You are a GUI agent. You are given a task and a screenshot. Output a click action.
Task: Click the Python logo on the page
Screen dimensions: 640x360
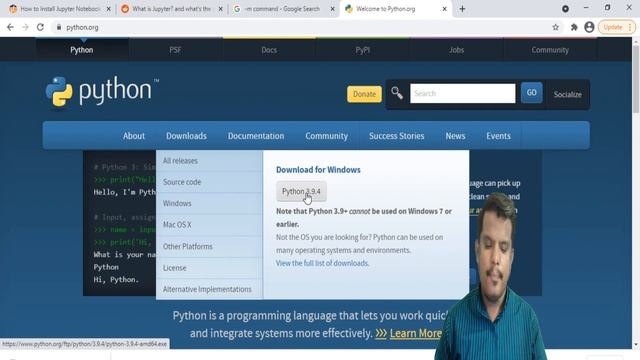(102, 92)
